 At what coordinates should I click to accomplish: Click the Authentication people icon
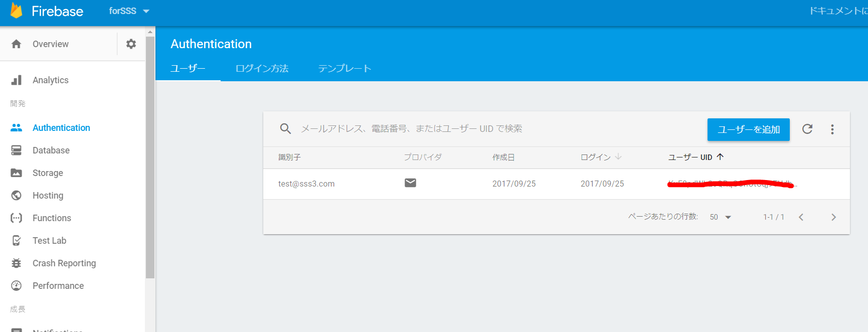[17, 128]
